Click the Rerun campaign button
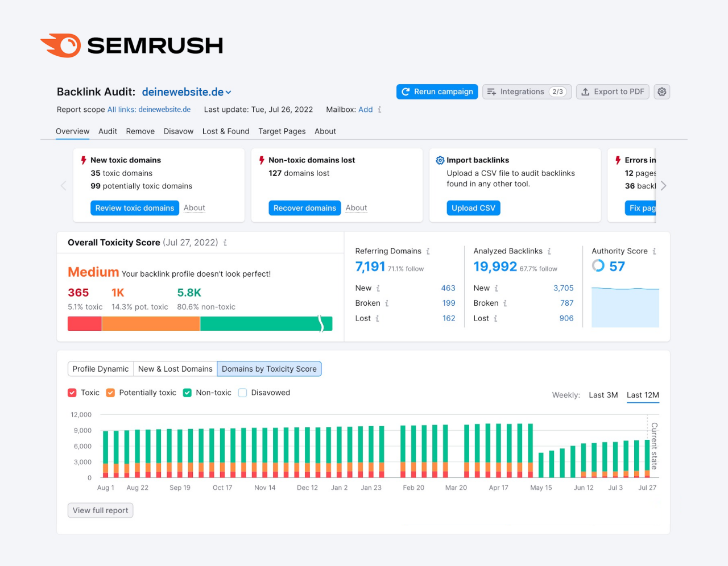Image resolution: width=728 pixels, height=566 pixels. coord(437,91)
